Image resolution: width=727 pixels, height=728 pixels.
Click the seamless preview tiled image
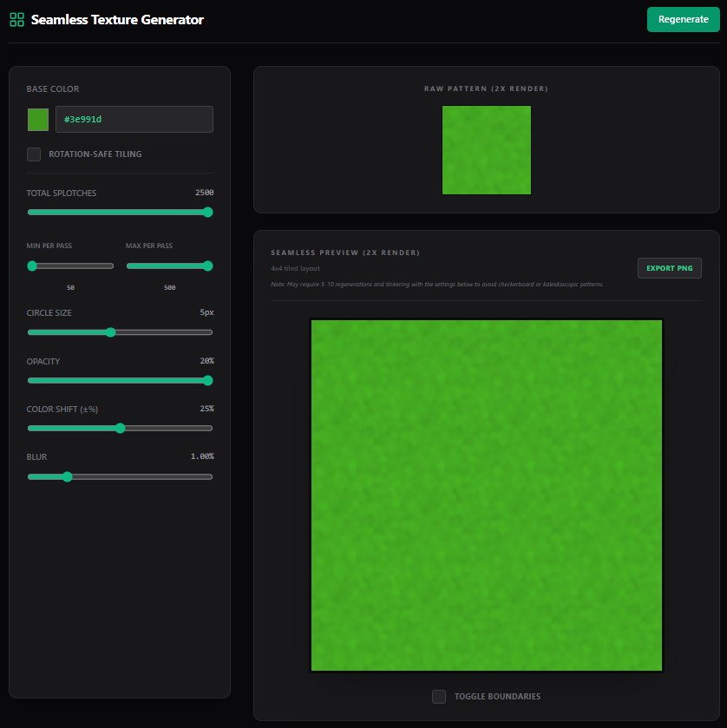487,495
